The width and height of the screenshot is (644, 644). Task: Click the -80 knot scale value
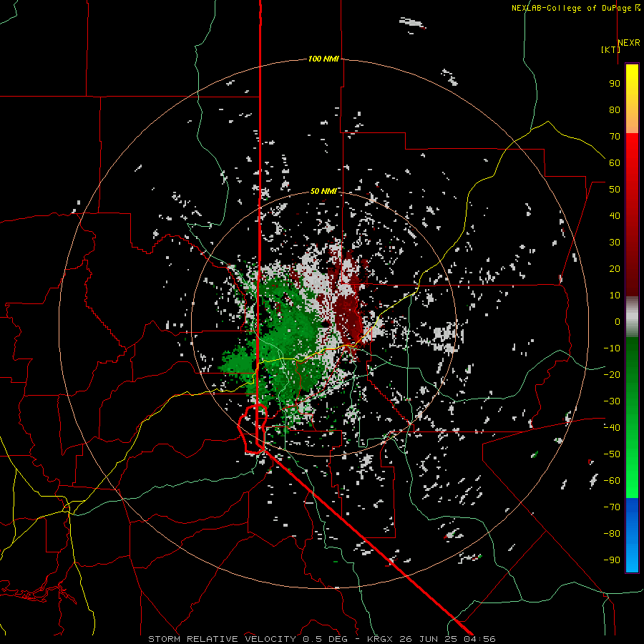612,534
